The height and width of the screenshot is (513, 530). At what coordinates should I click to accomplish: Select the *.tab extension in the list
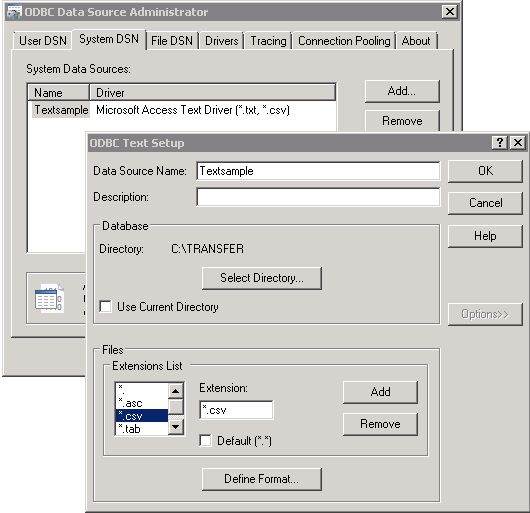(x=142, y=429)
